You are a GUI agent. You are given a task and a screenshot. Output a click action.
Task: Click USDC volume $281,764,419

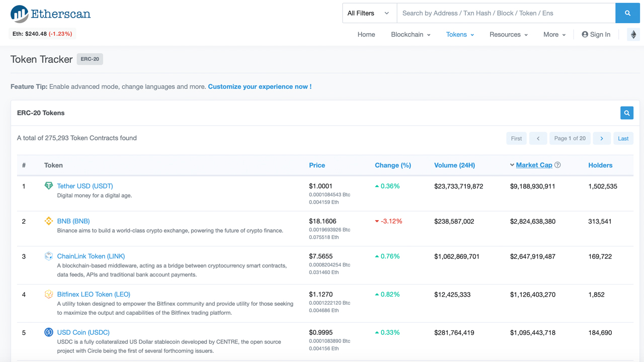pyautogui.click(x=454, y=333)
